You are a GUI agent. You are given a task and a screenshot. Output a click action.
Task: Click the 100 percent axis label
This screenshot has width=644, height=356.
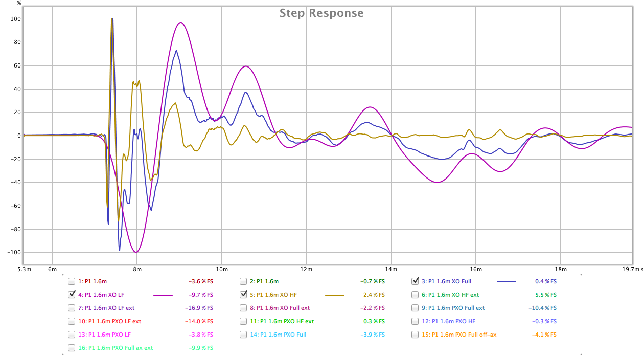15,19
